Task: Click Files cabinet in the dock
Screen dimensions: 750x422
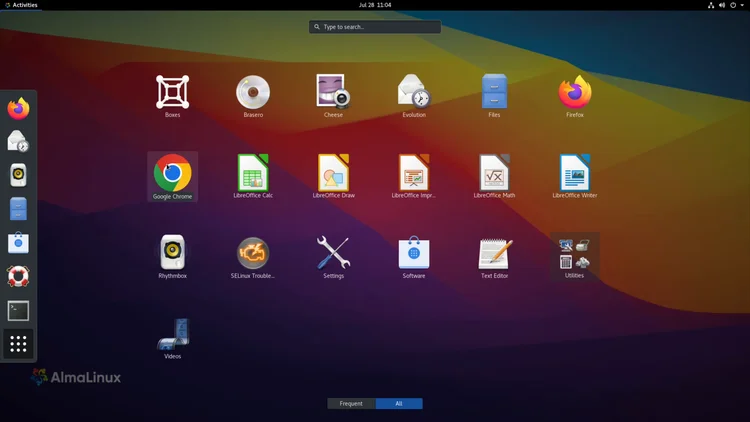Action: (18, 209)
